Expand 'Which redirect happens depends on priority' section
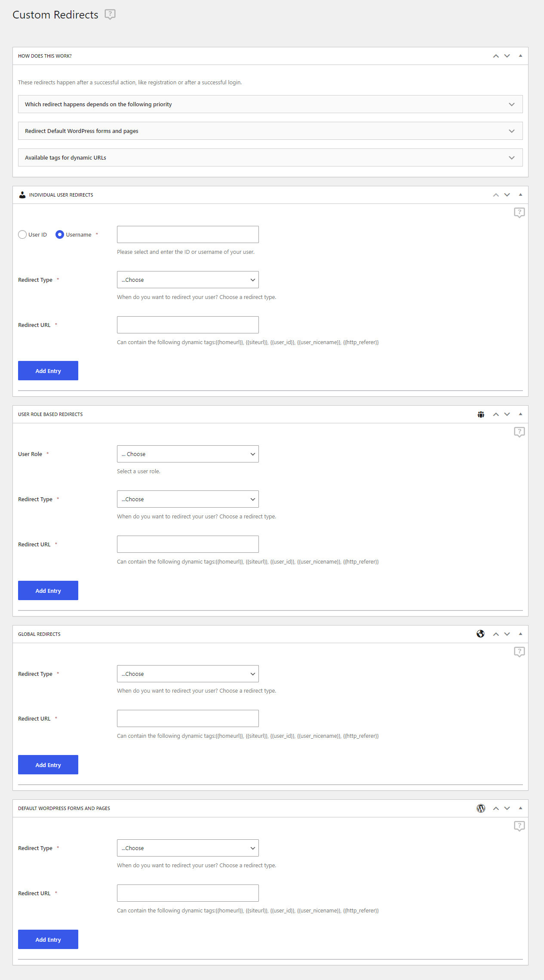Viewport: 544px width, 980px height. pyautogui.click(x=270, y=104)
